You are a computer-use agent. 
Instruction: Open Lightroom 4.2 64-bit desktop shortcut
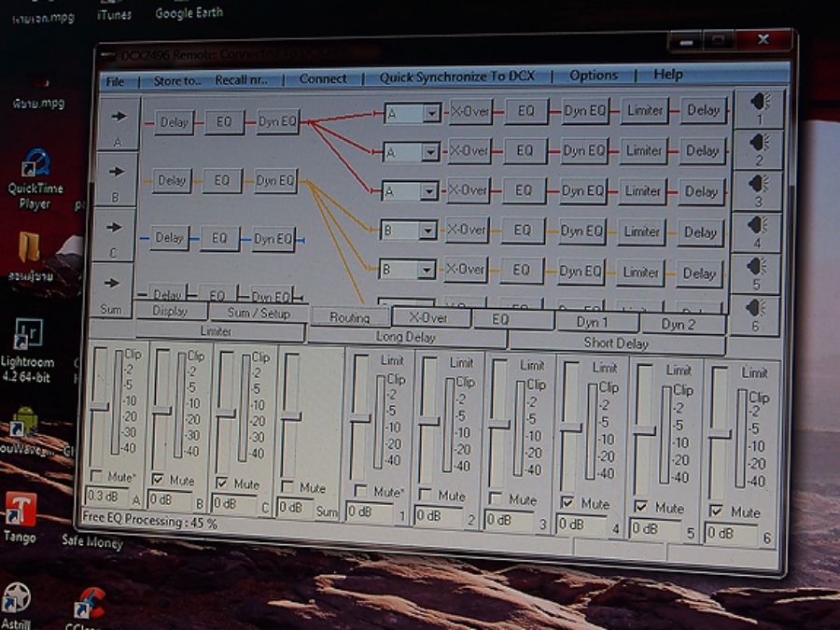(28, 334)
